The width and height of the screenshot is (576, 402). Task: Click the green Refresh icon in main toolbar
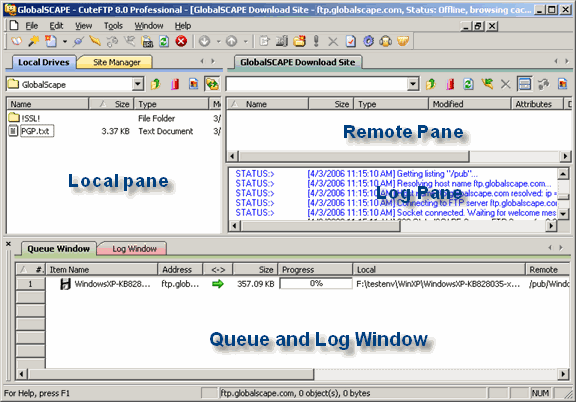coord(164,41)
